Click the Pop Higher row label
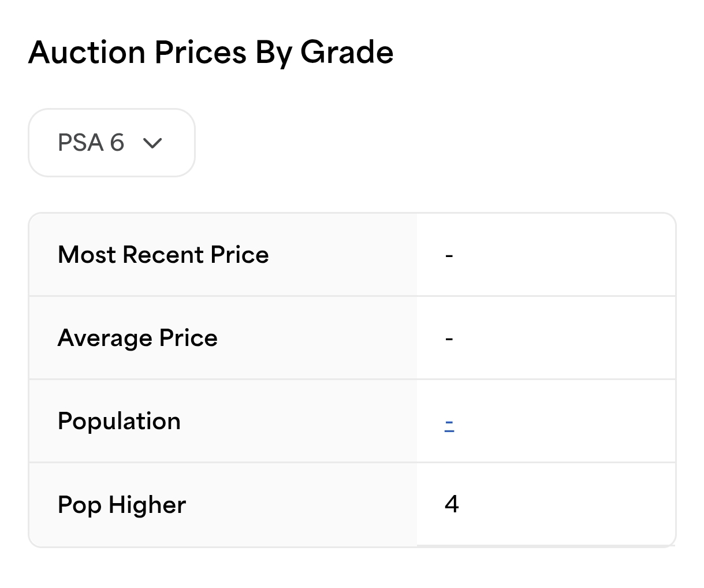The width and height of the screenshot is (704, 588). [122, 505]
